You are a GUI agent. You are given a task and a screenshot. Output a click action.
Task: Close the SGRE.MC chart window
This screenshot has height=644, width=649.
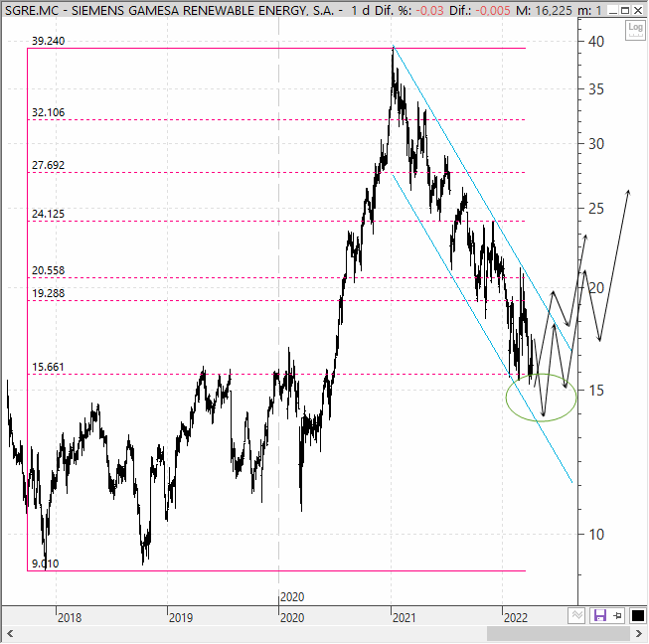click(x=638, y=10)
